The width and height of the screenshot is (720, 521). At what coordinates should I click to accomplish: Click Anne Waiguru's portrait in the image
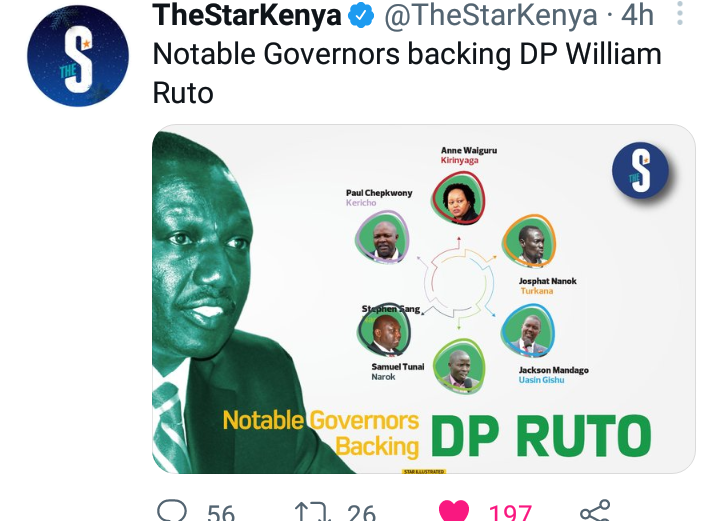(x=458, y=198)
